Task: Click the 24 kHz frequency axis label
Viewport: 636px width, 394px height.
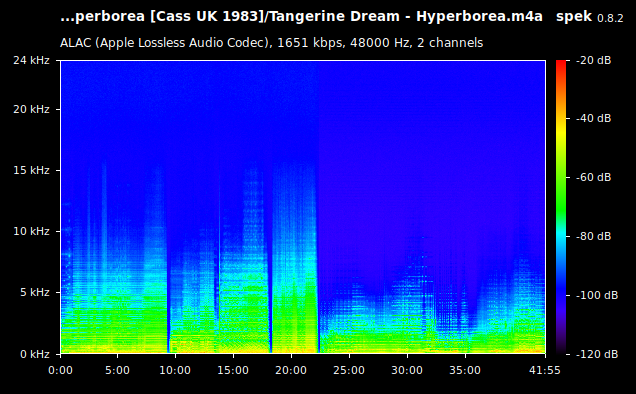Action: point(31,60)
